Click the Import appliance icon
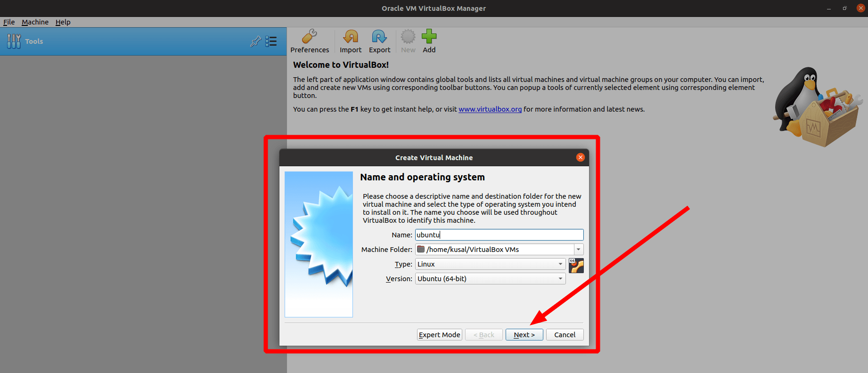Screen dimensions: 868x373 pos(351,36)
